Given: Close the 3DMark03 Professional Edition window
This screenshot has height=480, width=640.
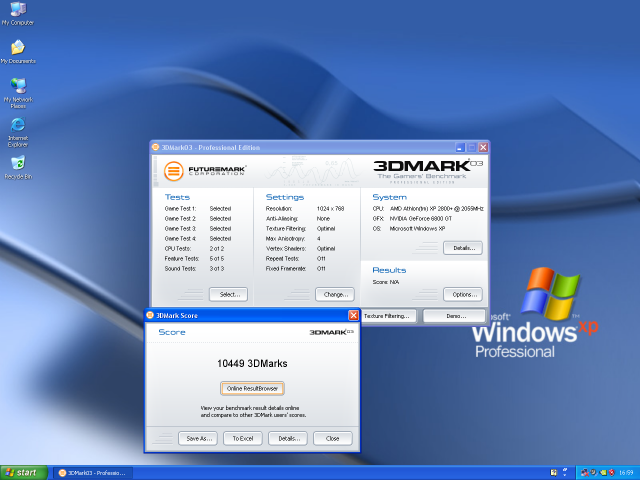Looking at the screenshot, I should coord(483,147).
